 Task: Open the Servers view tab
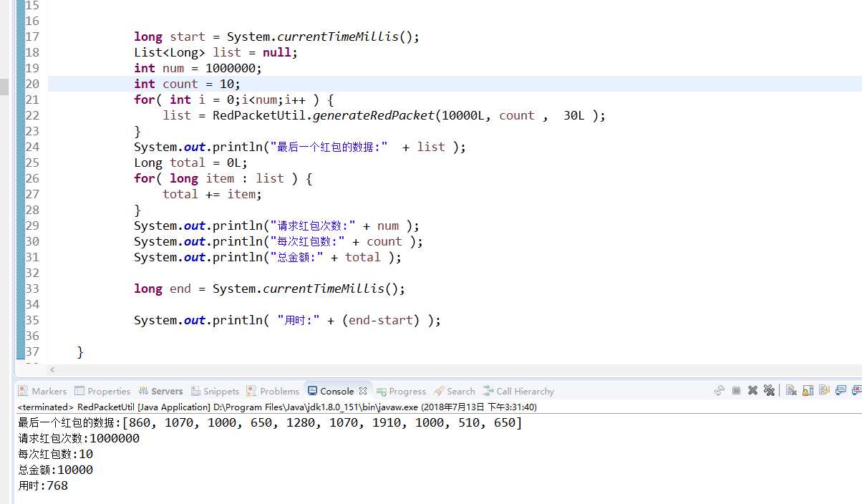point(160,391)
